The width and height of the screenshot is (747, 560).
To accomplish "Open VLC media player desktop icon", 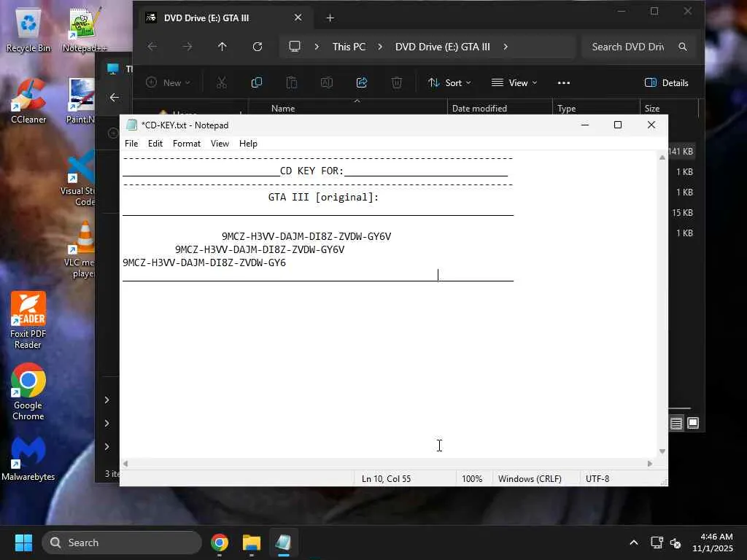I will click(x=82, y=249).
